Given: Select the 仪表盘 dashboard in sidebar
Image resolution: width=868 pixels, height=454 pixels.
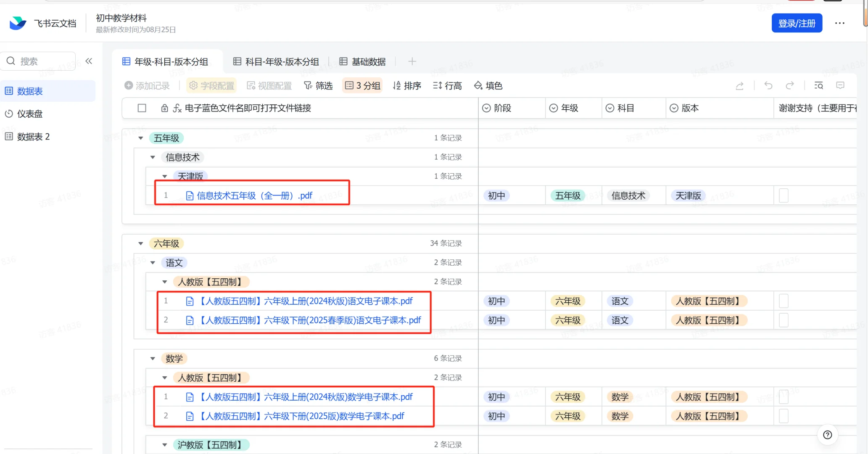Looking at the screenshot, I should pos(24,113).
